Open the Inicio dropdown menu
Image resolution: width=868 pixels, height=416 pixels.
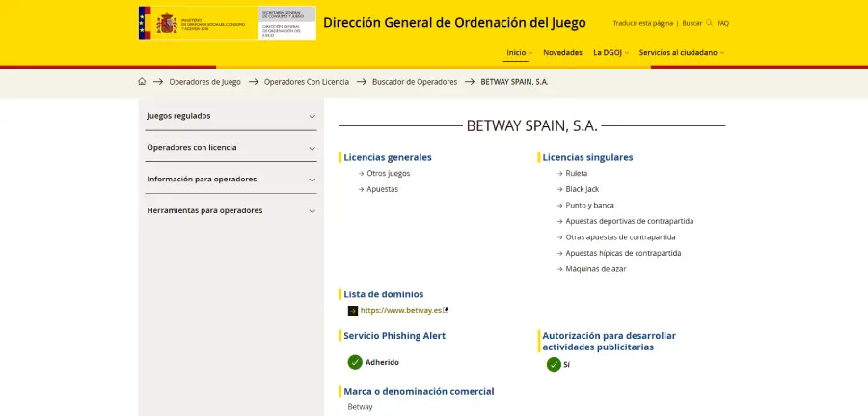(x=519, y=53)
